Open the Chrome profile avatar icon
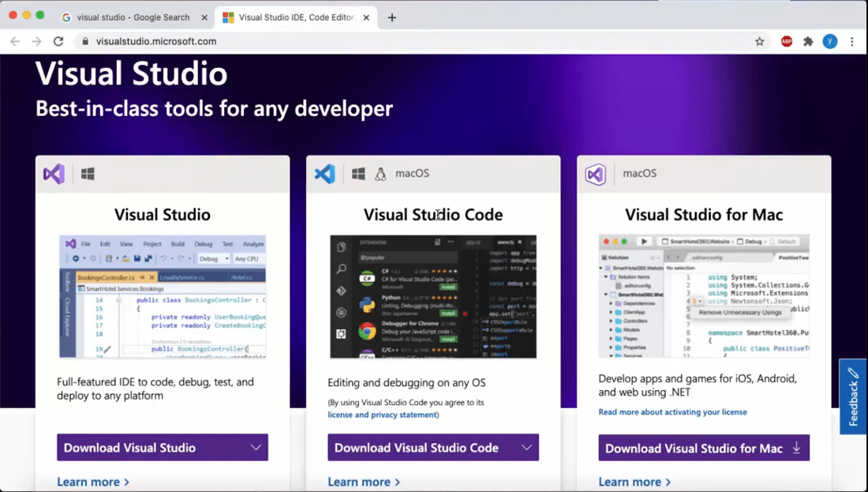868x492 pixels. (829, 42)
